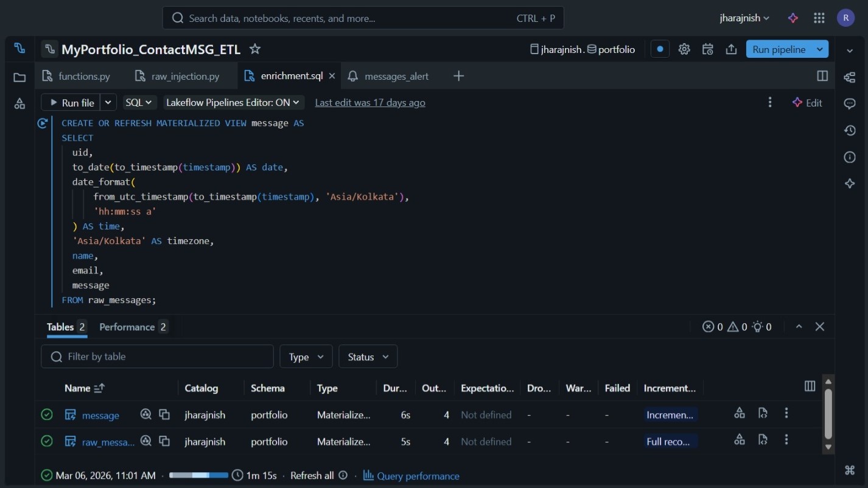Click the Run file button
The width and height of the screenshot is (868, 488).
coord(71,103)
